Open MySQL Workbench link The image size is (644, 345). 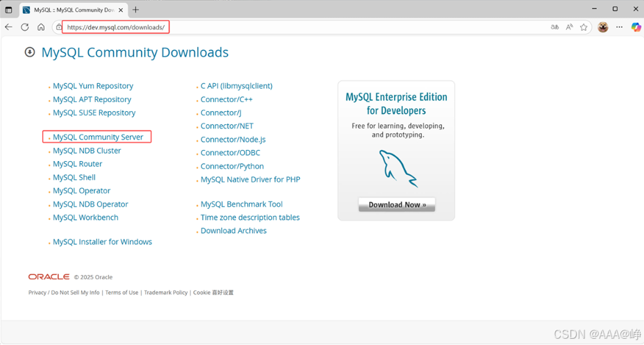(85, 217)
